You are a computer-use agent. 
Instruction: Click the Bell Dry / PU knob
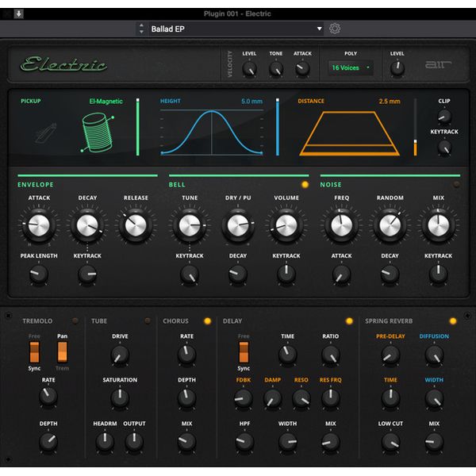[x=238, y=225]
